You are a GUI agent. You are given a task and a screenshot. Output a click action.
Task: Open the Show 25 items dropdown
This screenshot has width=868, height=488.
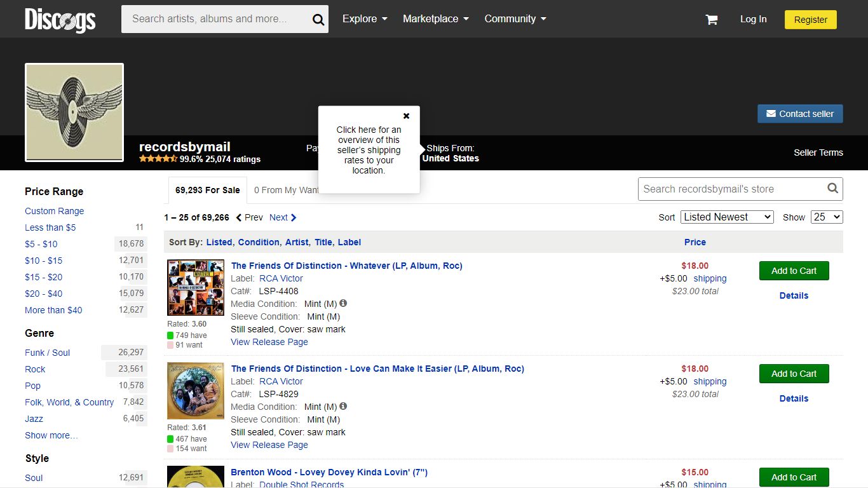[x=827, y=217]
